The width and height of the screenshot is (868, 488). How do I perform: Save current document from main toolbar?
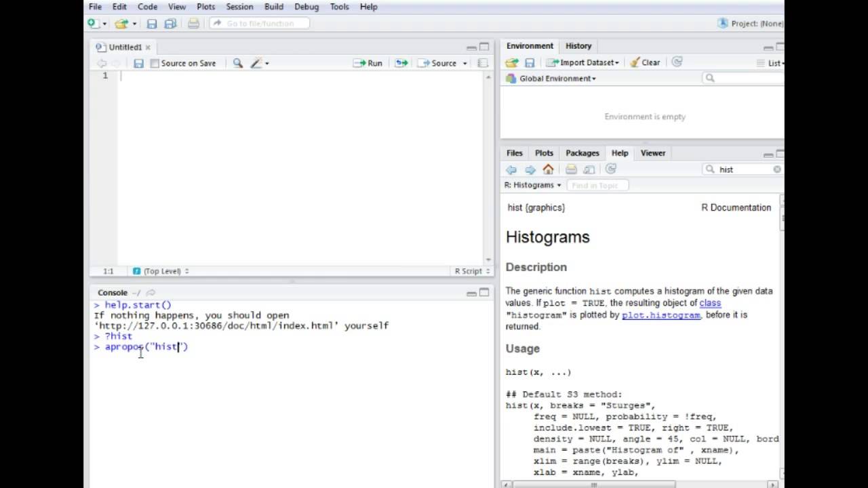152,24
